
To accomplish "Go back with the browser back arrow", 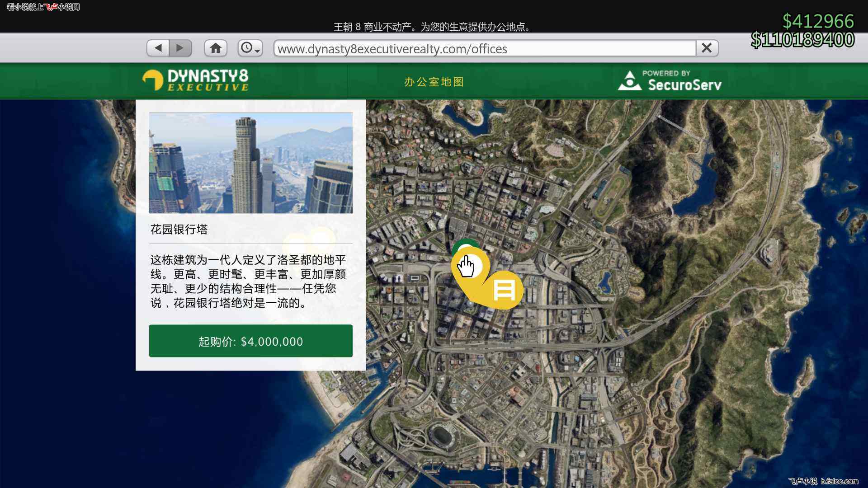I will pos(158,48).
